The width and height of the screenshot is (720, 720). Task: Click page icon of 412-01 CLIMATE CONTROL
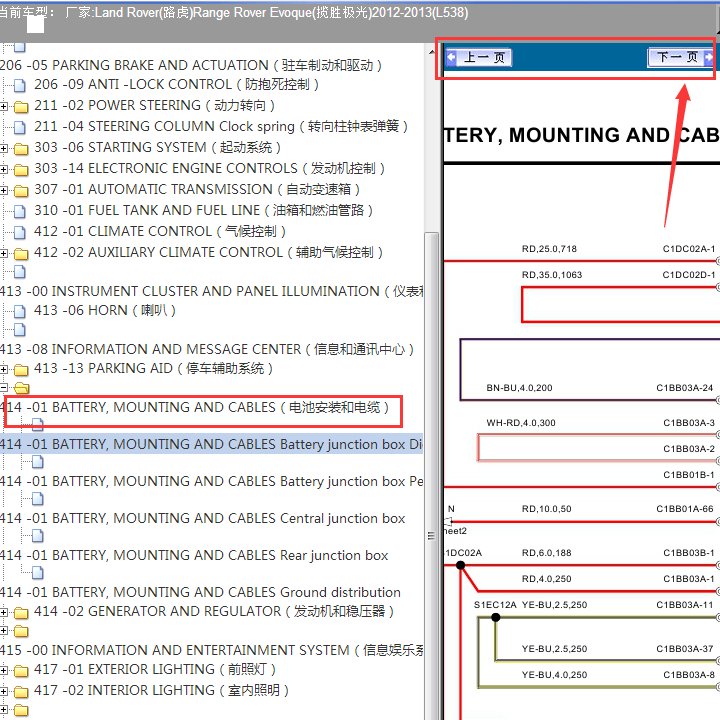tap(20, 232)
